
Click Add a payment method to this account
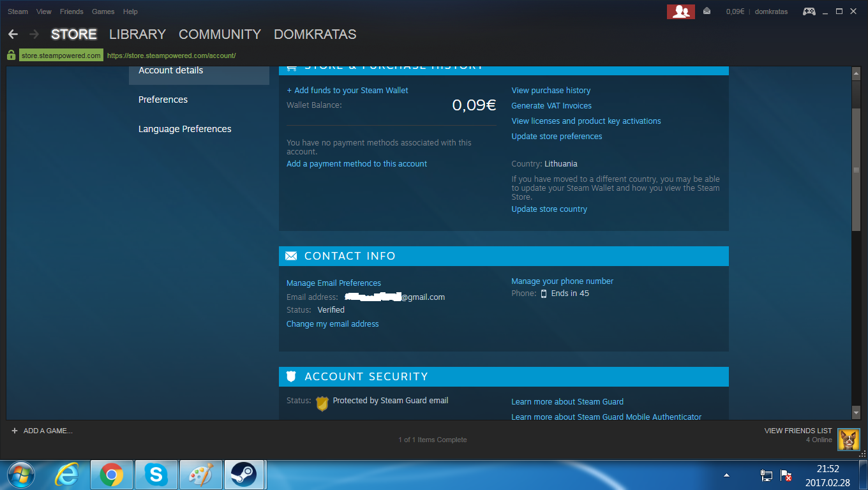coord(357,164)
